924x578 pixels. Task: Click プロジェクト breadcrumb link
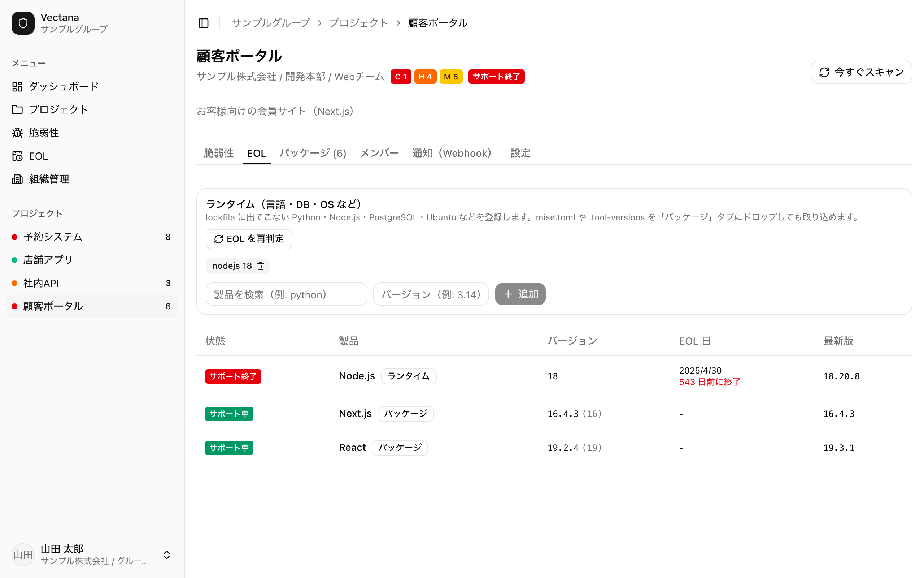point(358,23)
